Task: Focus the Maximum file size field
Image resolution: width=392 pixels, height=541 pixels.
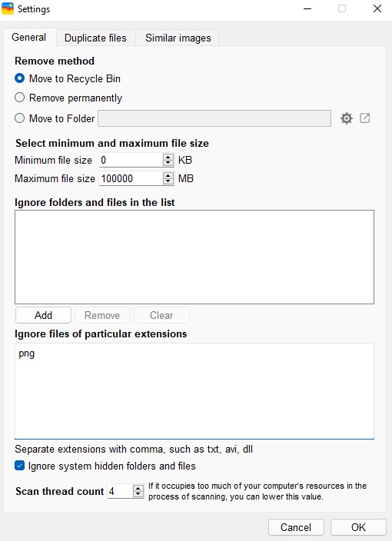Action: pos(131,178)
